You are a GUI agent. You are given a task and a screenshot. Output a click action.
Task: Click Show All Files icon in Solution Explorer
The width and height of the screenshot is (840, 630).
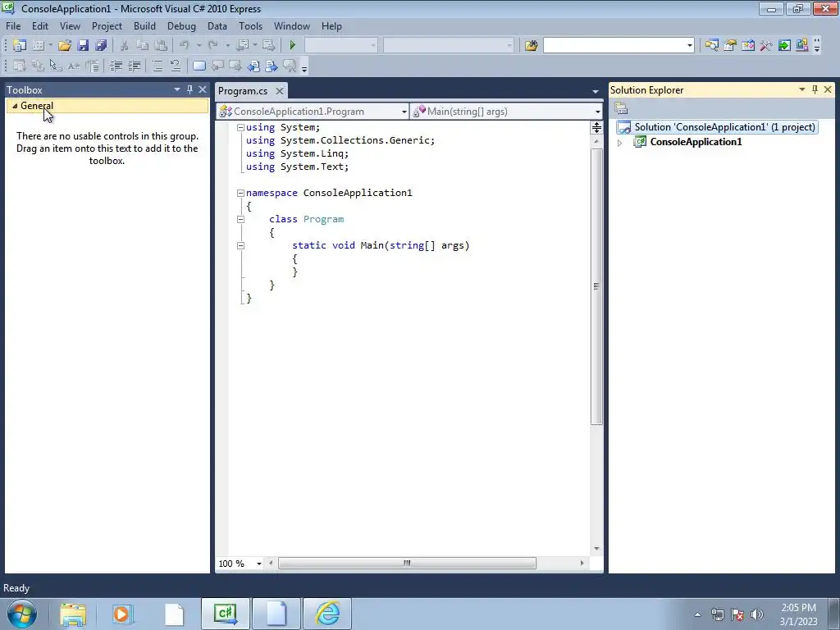621,109
